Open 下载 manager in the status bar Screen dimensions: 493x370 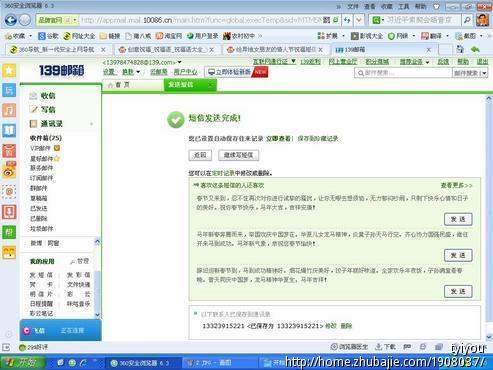tap(385, 347)
